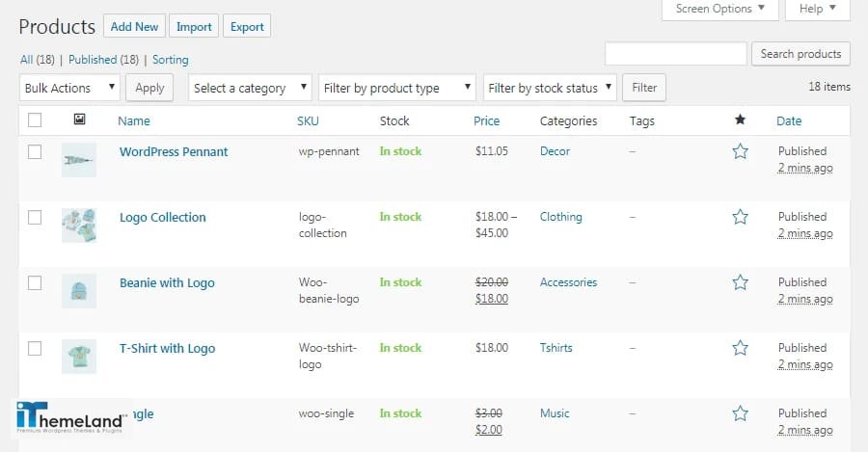Click the image column header icon
This screenshot has width=868, height=452.
pyautogui.click(x=79, y=119)
